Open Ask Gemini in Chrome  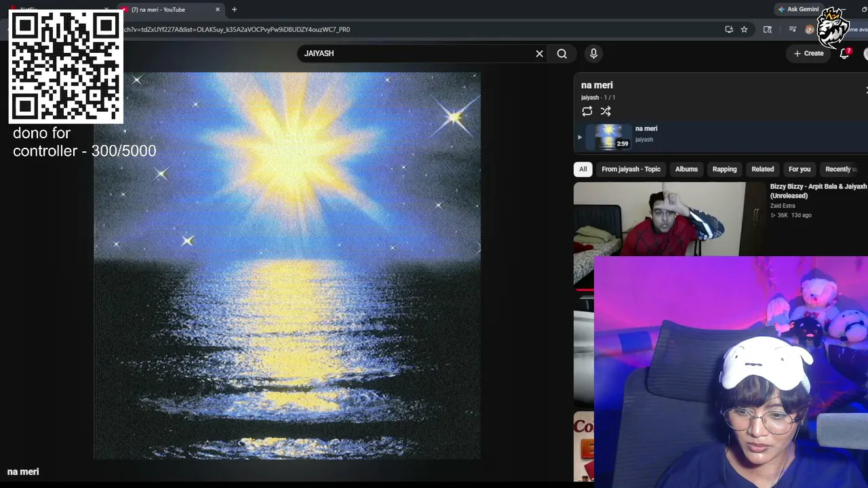click(x=798, y=9)
